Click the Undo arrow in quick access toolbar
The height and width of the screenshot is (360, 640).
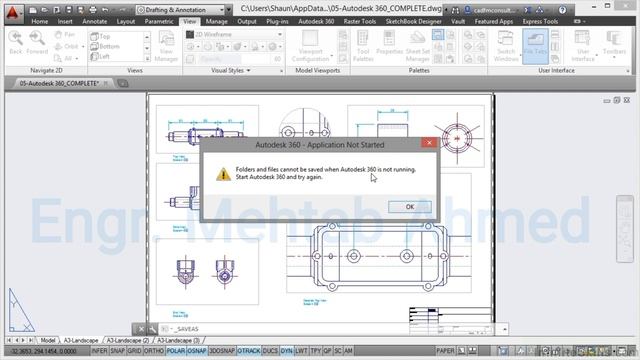[x=105, y=9]
